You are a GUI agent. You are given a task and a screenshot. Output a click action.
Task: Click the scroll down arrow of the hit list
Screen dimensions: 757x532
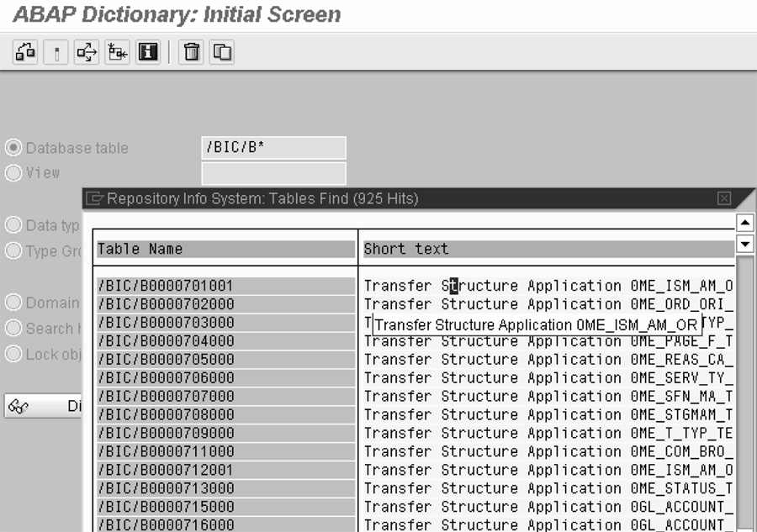tap(745, 244)
